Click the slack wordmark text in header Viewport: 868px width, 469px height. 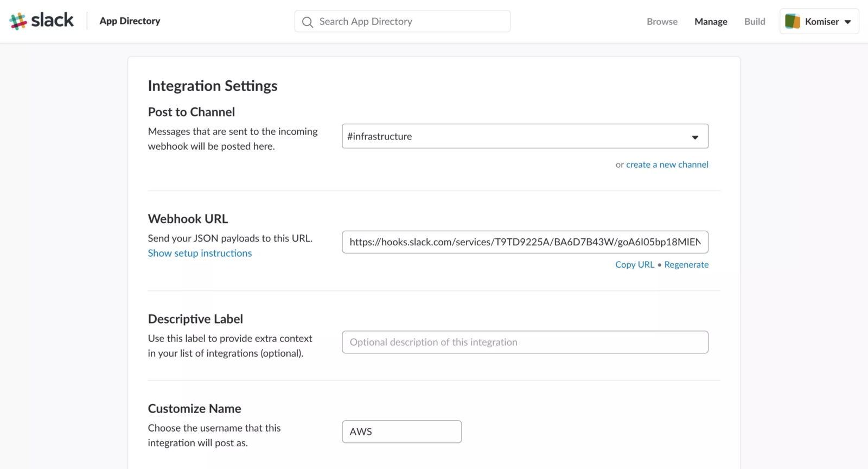click(x=52, y=21)
